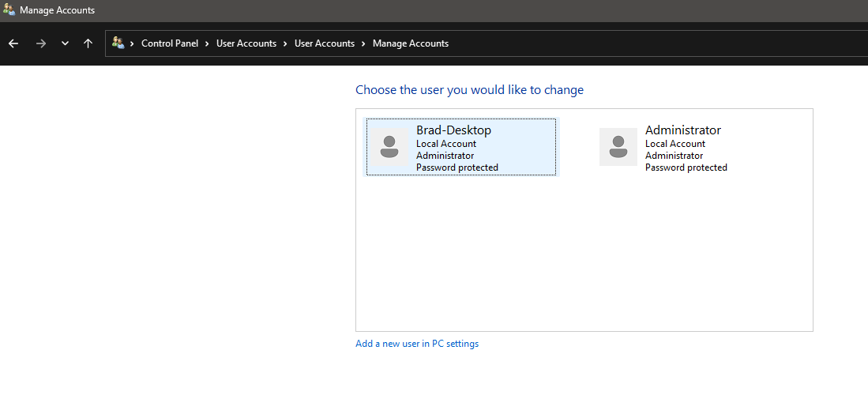Select the Administrator avatar picture

click(x=618, y=147)
